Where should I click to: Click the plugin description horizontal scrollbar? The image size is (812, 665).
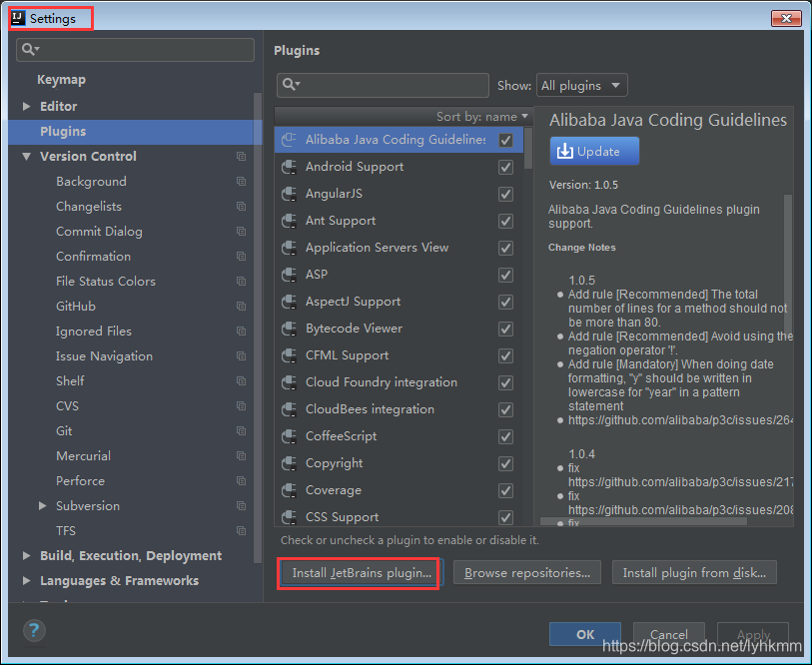point(643,521)
